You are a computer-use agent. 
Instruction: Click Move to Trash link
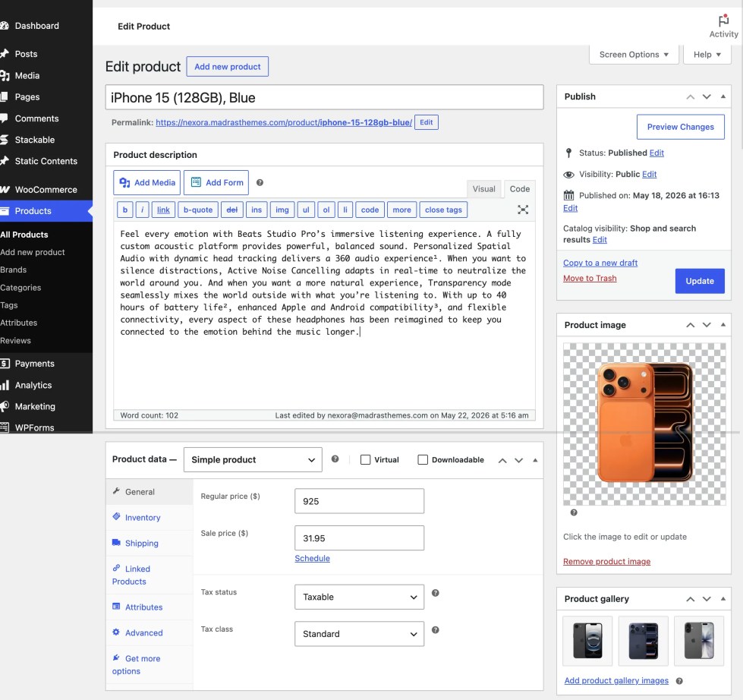click(590, 278)
